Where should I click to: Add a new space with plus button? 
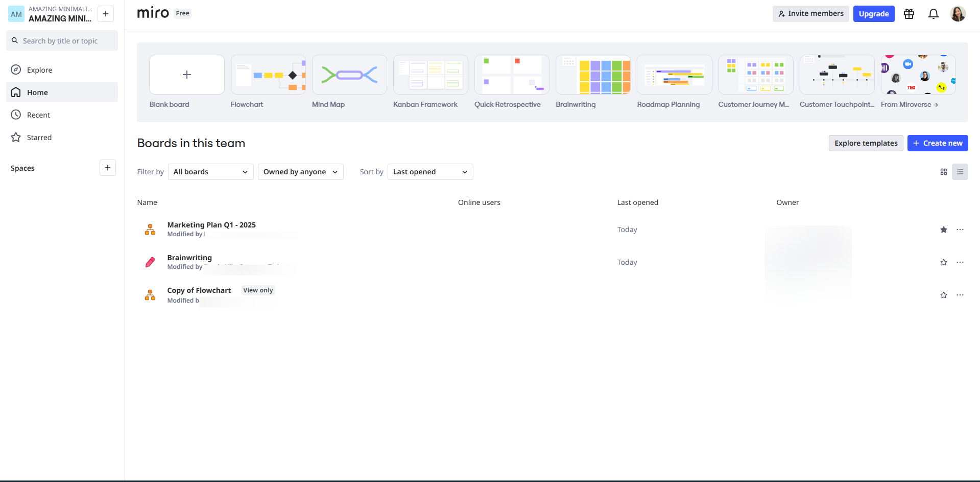(108, 168)
